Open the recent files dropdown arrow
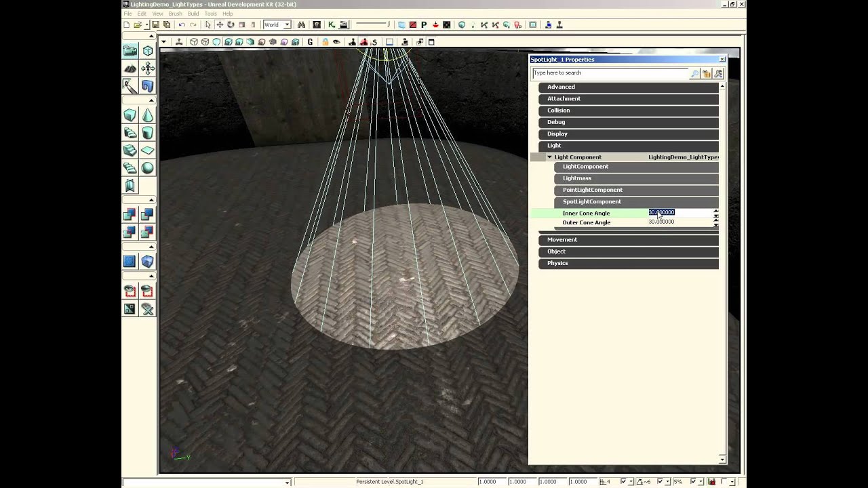 [146, 24]
